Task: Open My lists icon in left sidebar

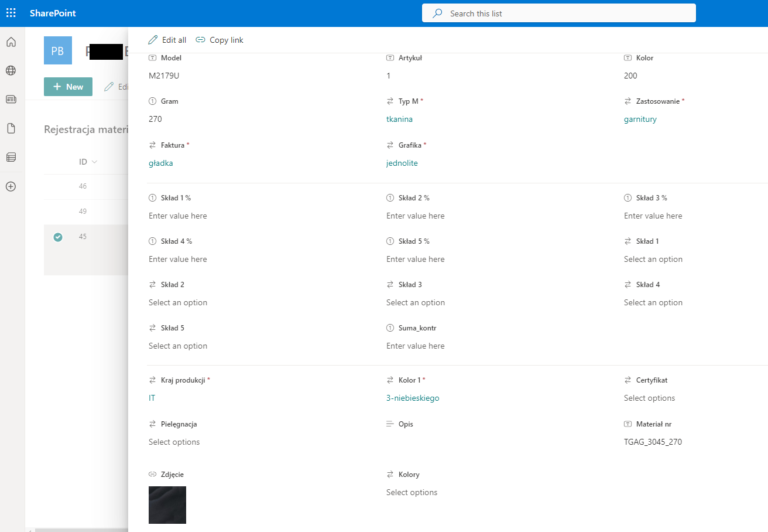Action: [11, 157]
